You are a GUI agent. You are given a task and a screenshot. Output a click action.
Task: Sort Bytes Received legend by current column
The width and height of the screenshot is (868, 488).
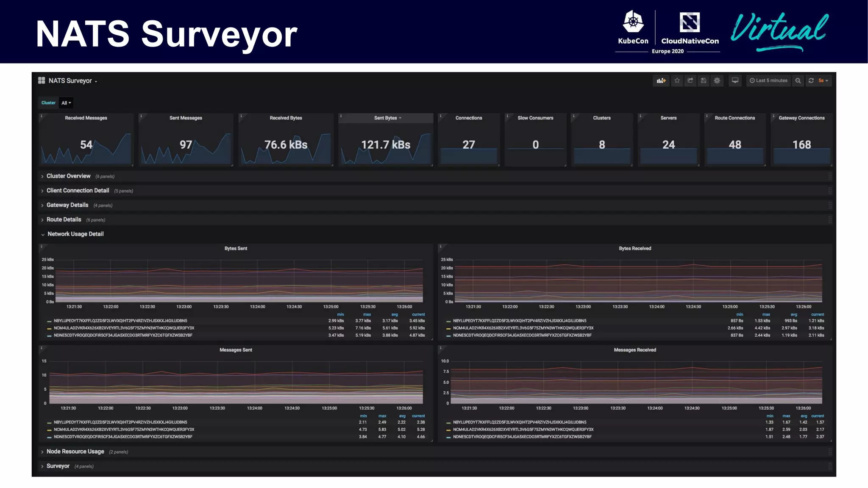818,314
